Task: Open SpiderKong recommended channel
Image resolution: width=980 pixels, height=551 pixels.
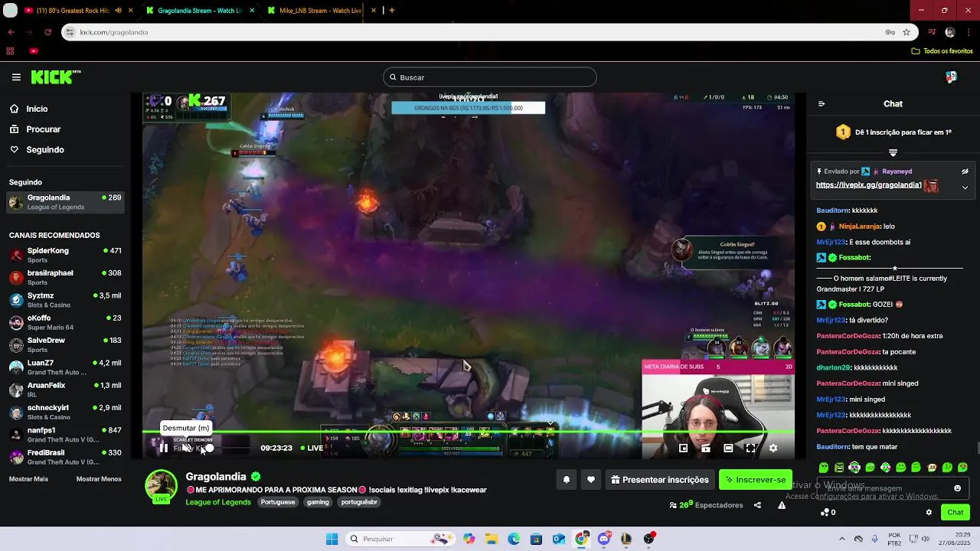Action: pyautogui.click(x=66, y=255)
